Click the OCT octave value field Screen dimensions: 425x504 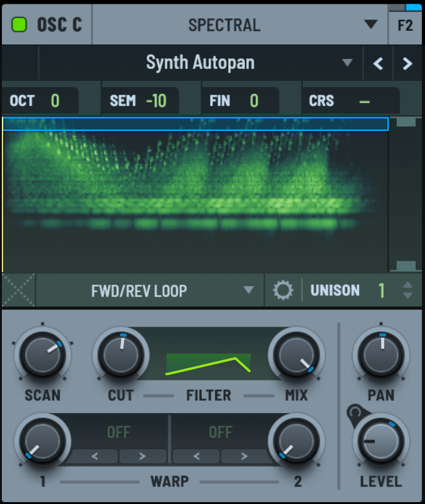[55, 101]
